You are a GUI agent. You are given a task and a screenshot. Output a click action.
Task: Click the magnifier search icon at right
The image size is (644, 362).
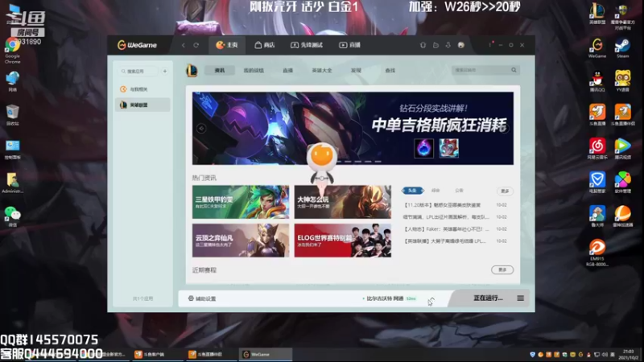pos(514,70)
